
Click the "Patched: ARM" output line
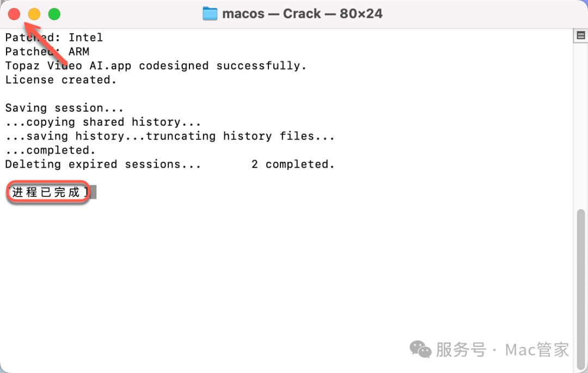(x=47, y=52)
